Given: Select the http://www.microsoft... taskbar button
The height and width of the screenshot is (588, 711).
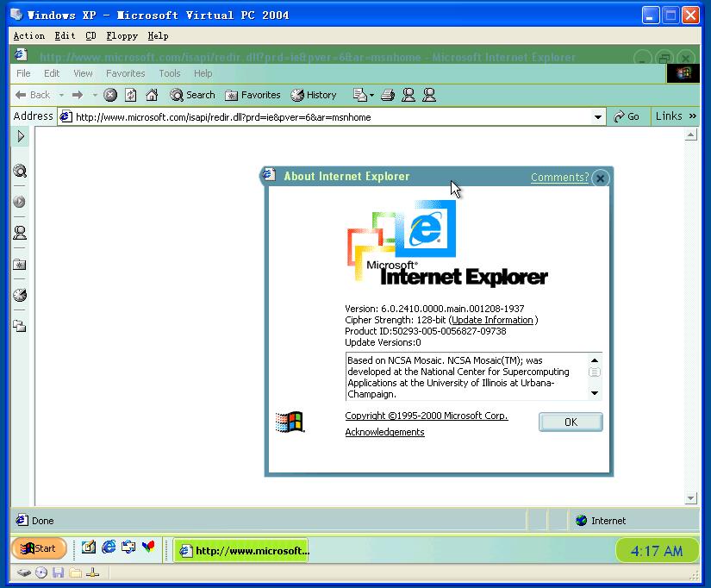Looking at the screenshot, I should click(x=241, y=551).
